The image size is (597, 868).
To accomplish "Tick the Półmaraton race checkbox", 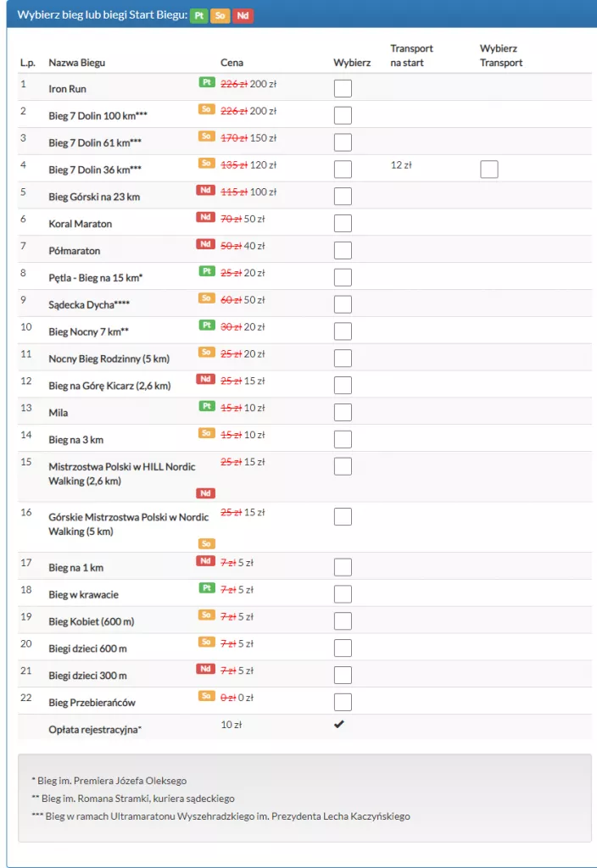I will click(x=343, y=250).
